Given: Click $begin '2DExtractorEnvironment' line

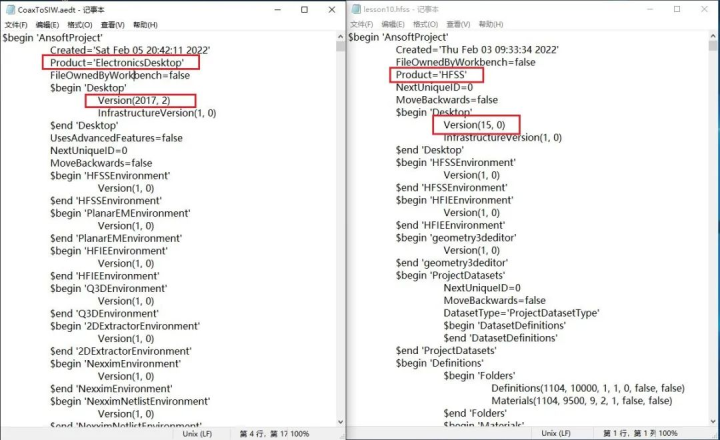Looking at the screenshot, I should click(125, 327).
